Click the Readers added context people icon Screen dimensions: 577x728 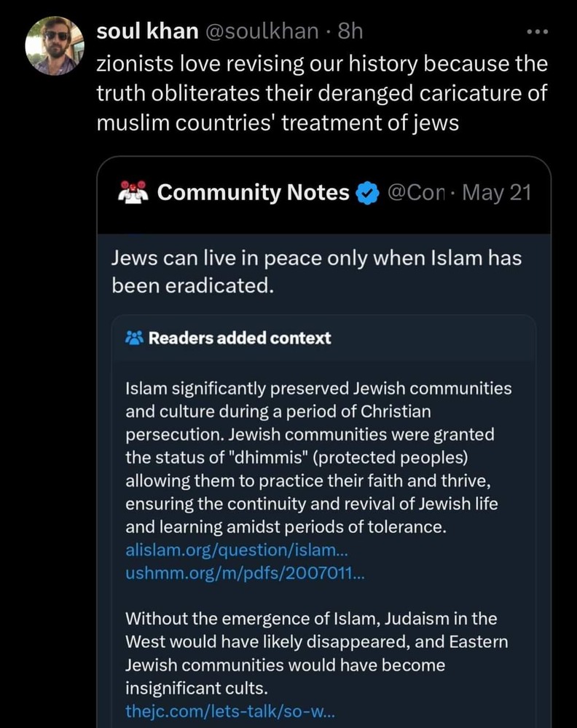[x=134, y=339]
